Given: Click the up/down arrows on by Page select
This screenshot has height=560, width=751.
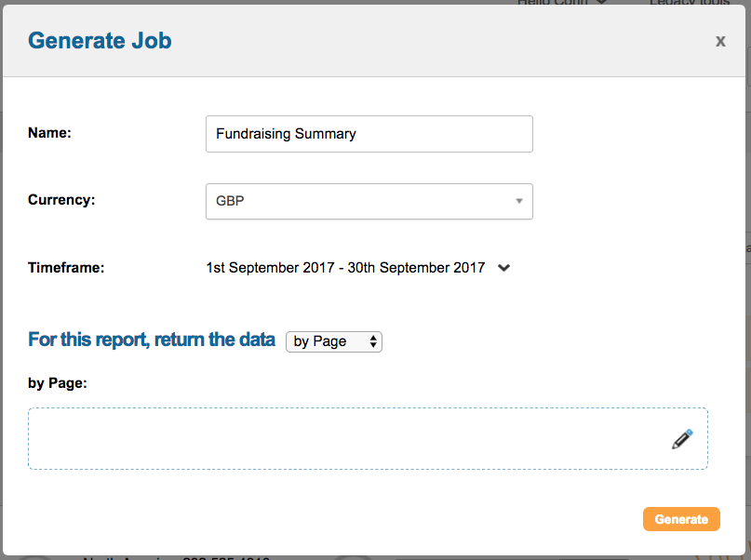Looking at the screenshot, I should (373, 341).
